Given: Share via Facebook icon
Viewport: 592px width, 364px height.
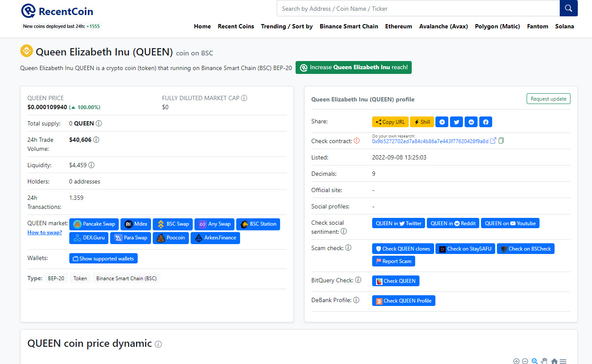Looking at the screenshot, I should click(486, 122).
